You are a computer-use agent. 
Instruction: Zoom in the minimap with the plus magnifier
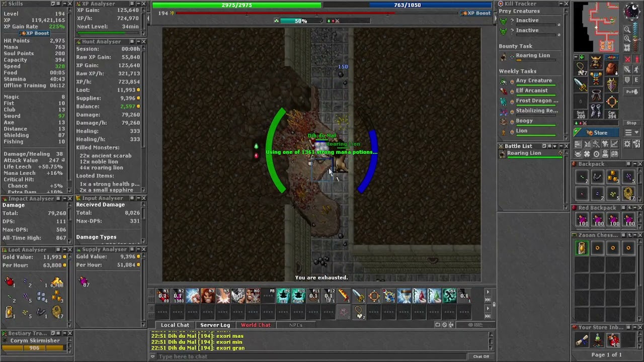pos(627,38)
